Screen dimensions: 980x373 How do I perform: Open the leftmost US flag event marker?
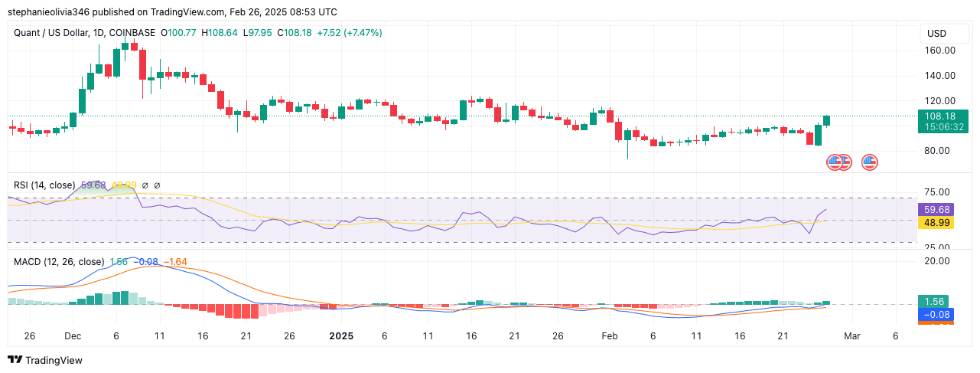coord(834,162)
